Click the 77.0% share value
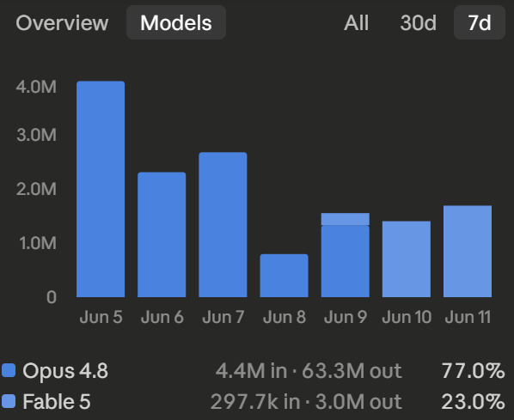This screenshot has width=514, height=420. tap(473, 371)
